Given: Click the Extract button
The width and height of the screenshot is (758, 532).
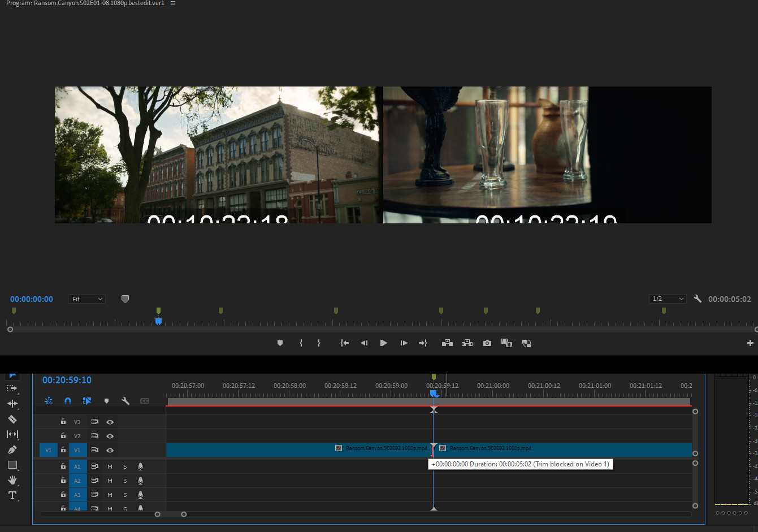Looking at the screenshot, I should [x=467, y=343].
